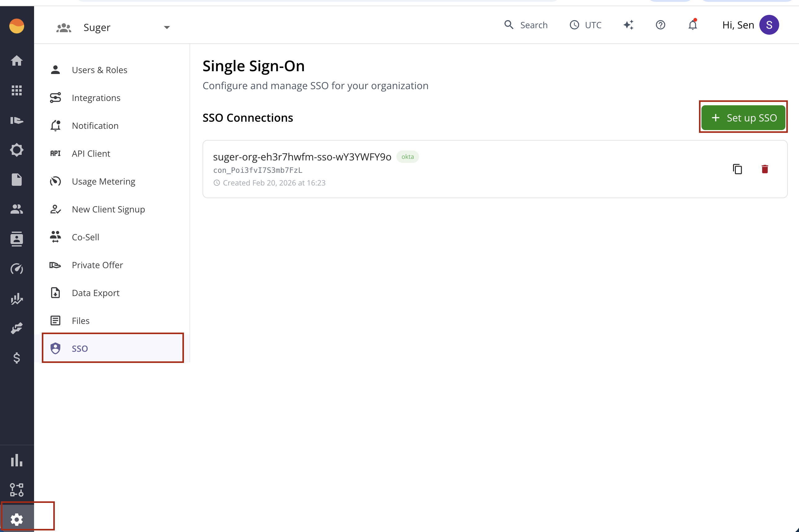Viewport: 799px width, 532px height.
Task: Navigate to Usage Metering settings
Action: [x=103, y=181]
